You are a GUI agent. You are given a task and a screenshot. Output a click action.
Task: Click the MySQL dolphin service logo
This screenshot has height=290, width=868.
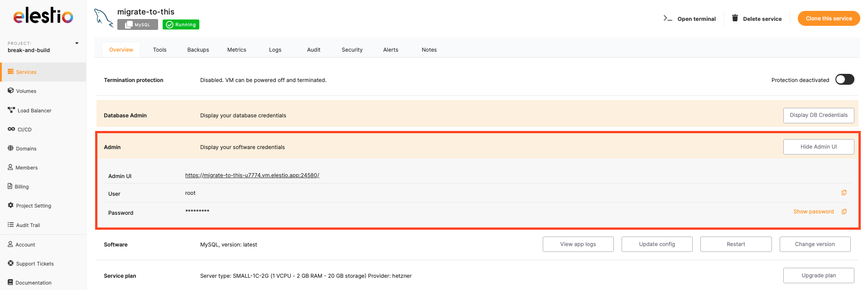pyautogui.click(x=103, y=18)
